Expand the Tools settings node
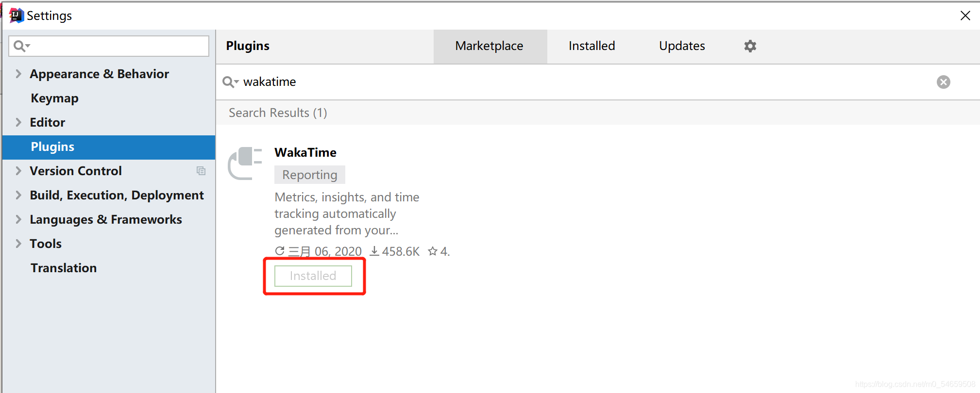The width and height of the screenshot is (980, 393). (18, 244)
